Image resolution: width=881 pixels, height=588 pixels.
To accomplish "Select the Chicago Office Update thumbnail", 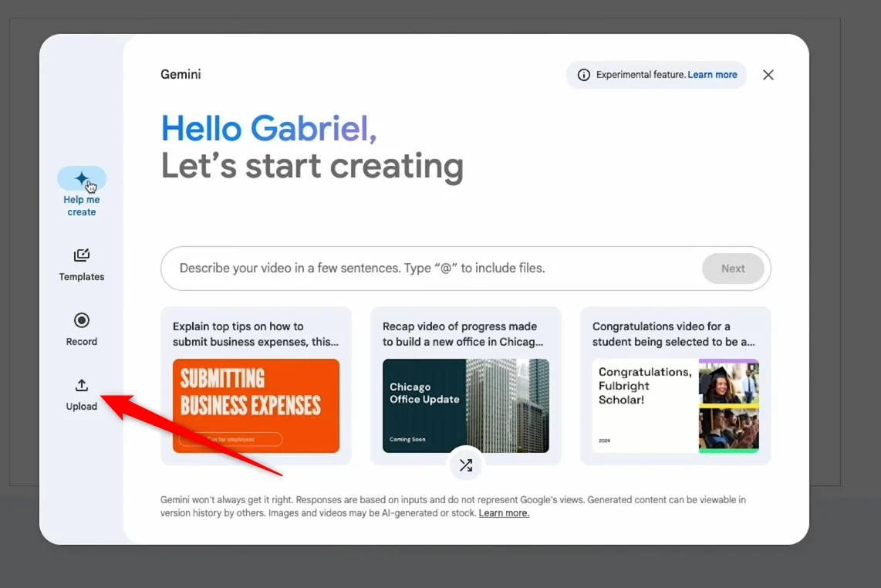I will point(466,406).
